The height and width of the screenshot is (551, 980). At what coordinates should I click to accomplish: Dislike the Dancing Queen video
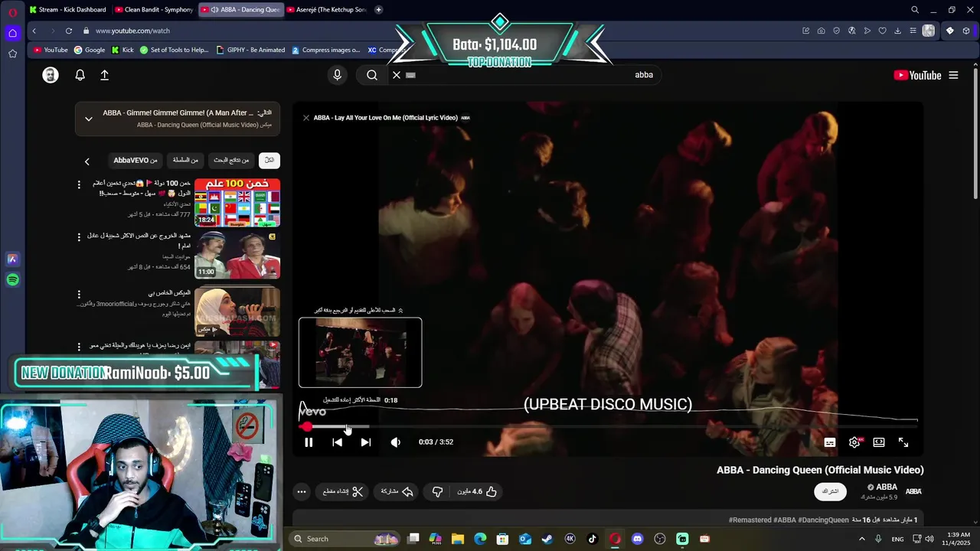click(437, 491)
